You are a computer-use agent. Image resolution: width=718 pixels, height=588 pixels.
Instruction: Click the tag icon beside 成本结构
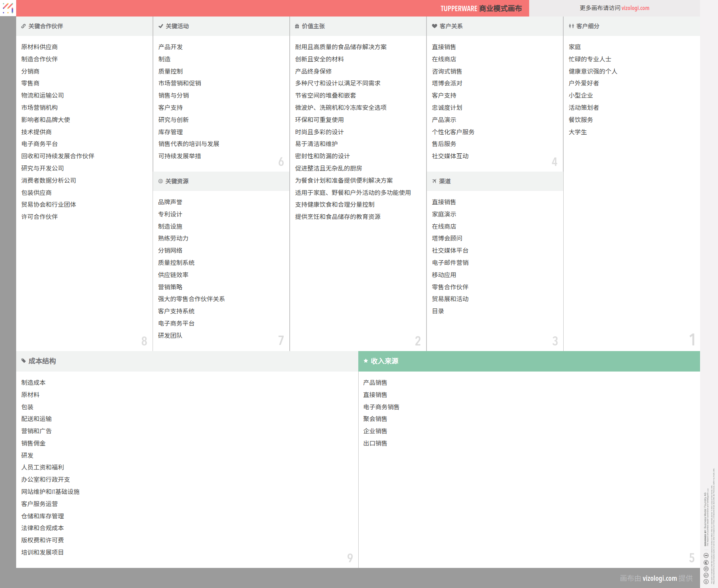click(x=23, y=361)
